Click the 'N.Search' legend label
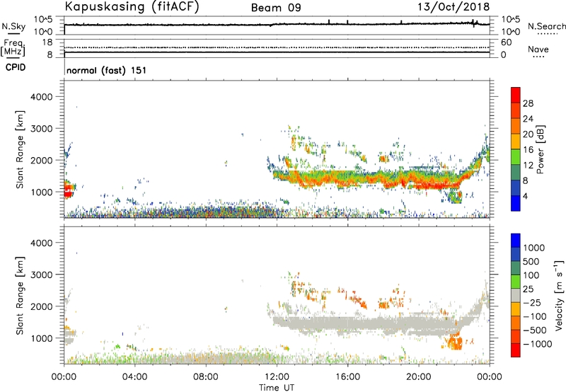This screenshot has width=566, height=392. pyautogui.click(x=546, y=26)
